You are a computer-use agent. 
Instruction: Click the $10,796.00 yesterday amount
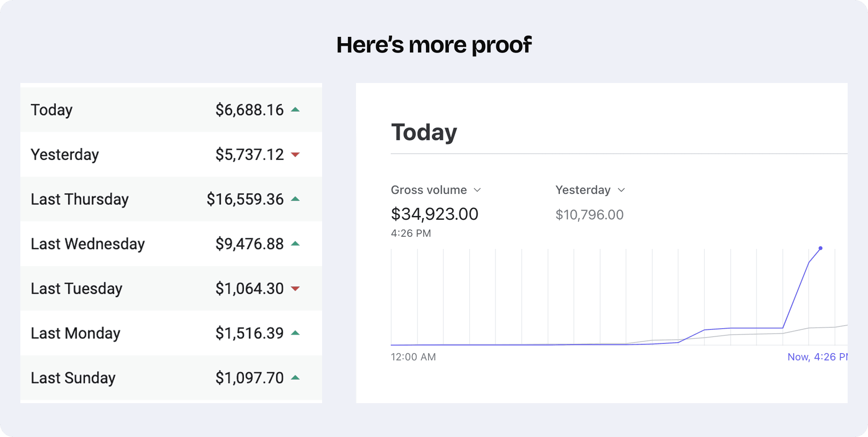[x=590, y=215]
